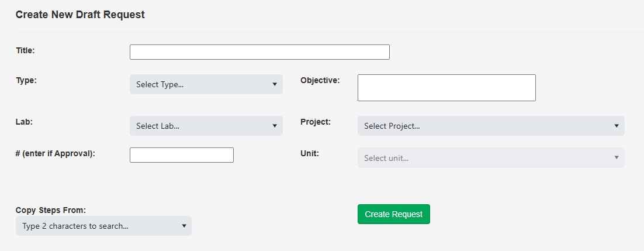Viewport: 644px width, 251px height.
Task: Click the Objective text area
Action: 446,88
